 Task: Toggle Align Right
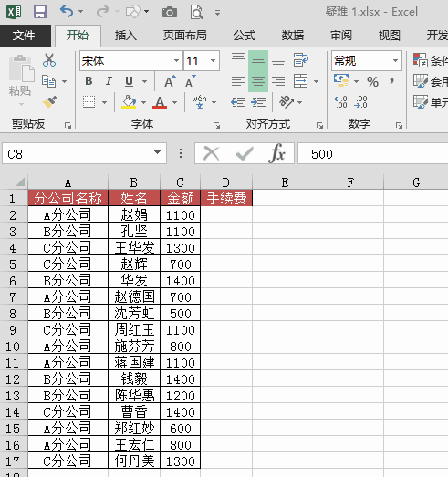(278, 81)
